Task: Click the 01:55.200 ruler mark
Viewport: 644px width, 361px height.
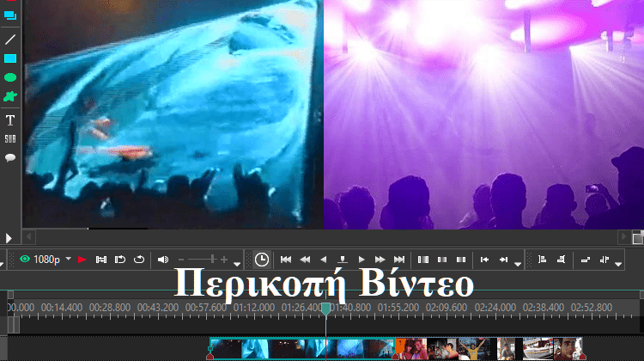Action: point(398,308)
